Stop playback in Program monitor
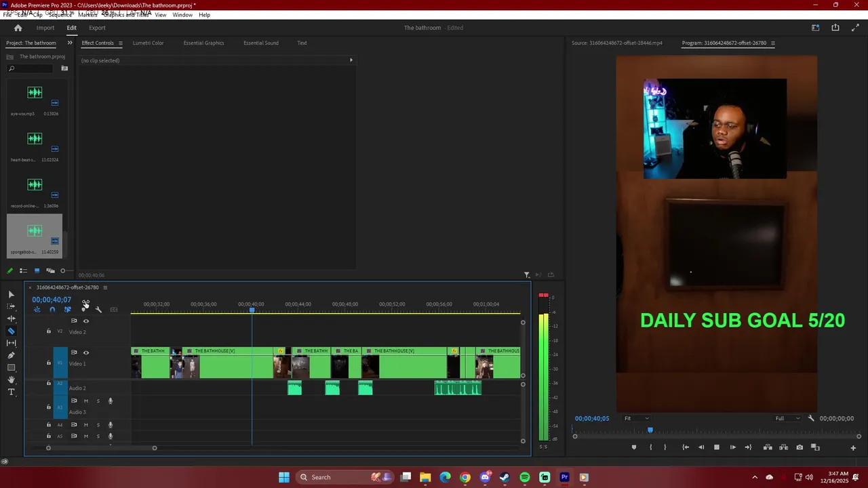The image size is (868, 488). pos(716,447)
